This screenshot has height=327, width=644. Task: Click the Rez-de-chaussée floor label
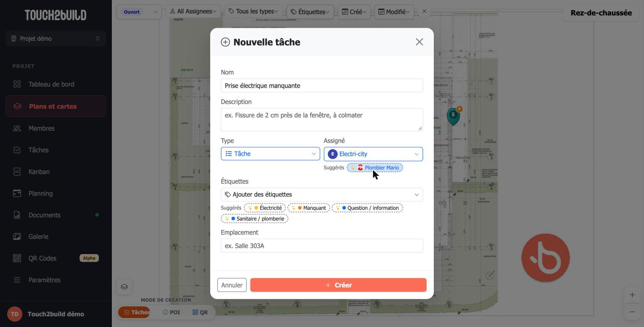pyautogui.click(x=601, y=13)
